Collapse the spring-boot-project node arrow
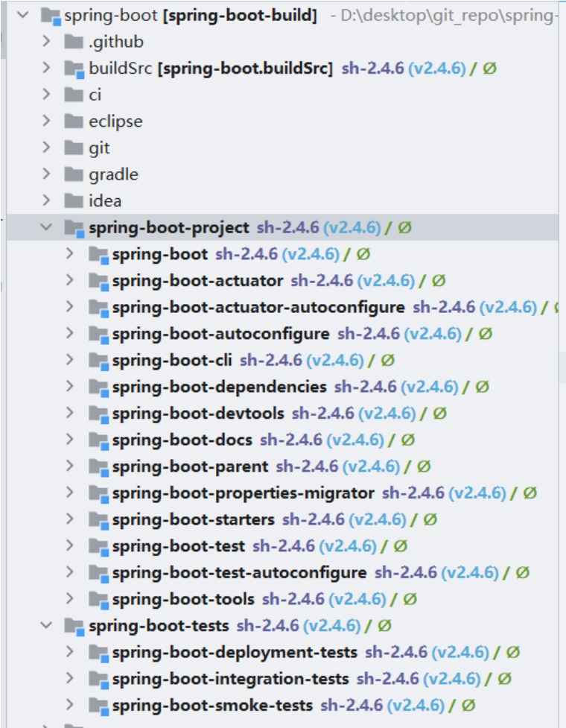 pos(46,227)
